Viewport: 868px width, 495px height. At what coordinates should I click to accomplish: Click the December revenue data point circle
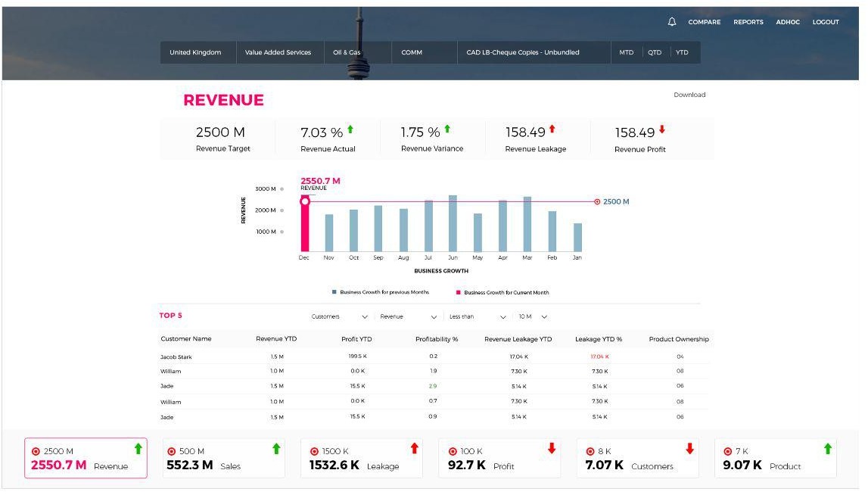[304, 201]
